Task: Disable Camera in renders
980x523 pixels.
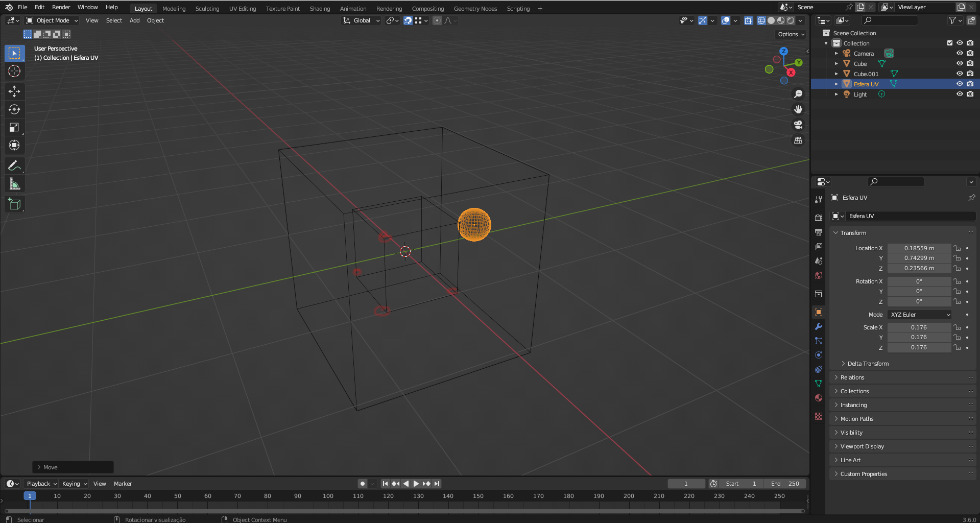Action: [970, 53]
